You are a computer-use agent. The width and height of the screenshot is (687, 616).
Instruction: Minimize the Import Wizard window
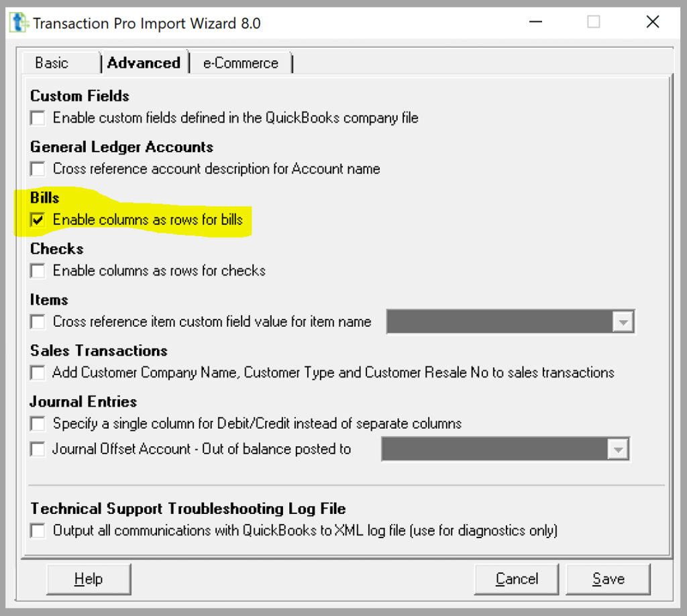pos(535,21)
